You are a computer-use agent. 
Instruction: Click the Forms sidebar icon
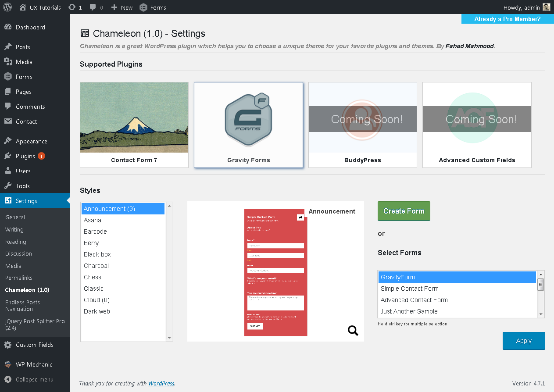pyautogui.click(x=8, y=77)
